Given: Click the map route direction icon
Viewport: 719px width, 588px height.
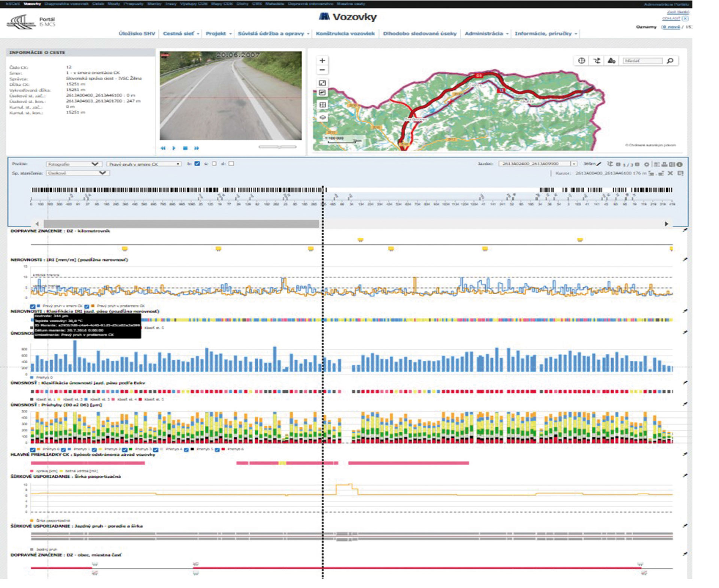Looking at the screenshot, I should (x=597, y=61).
